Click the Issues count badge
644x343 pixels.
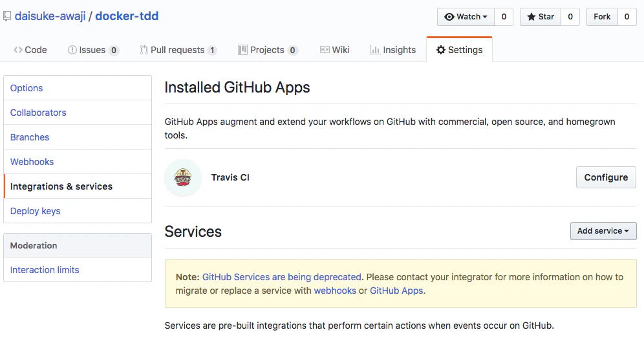114,50
